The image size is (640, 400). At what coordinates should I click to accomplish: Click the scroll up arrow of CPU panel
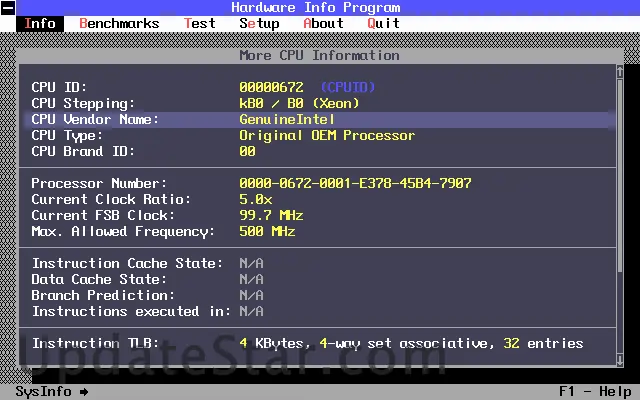tap(620, 72)
